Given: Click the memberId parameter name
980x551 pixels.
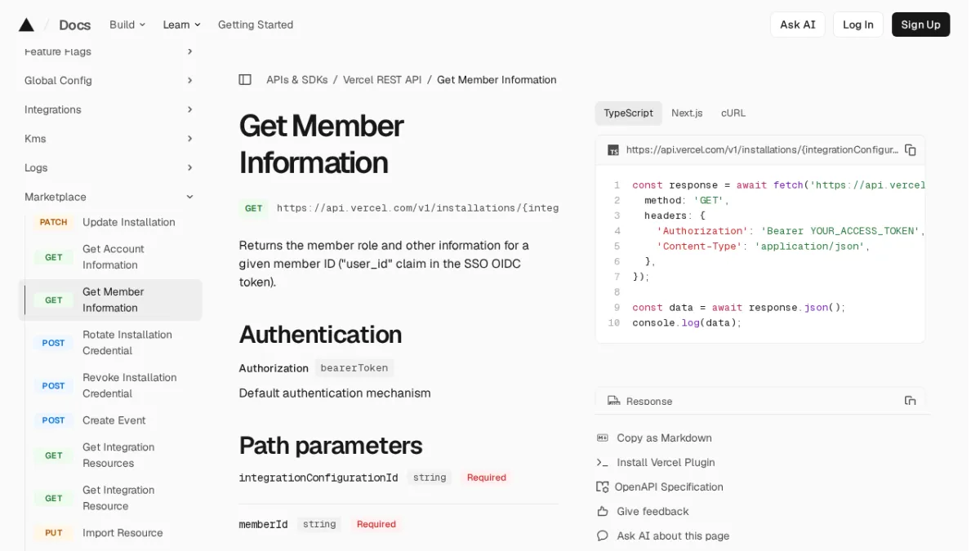Looking at the screenshot, I should [263, 524].
